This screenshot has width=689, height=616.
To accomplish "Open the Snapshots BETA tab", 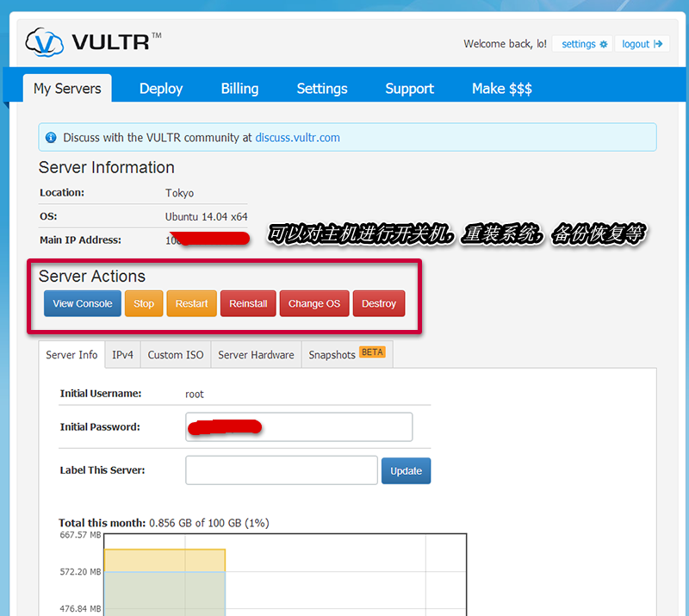I will (347, 354).
